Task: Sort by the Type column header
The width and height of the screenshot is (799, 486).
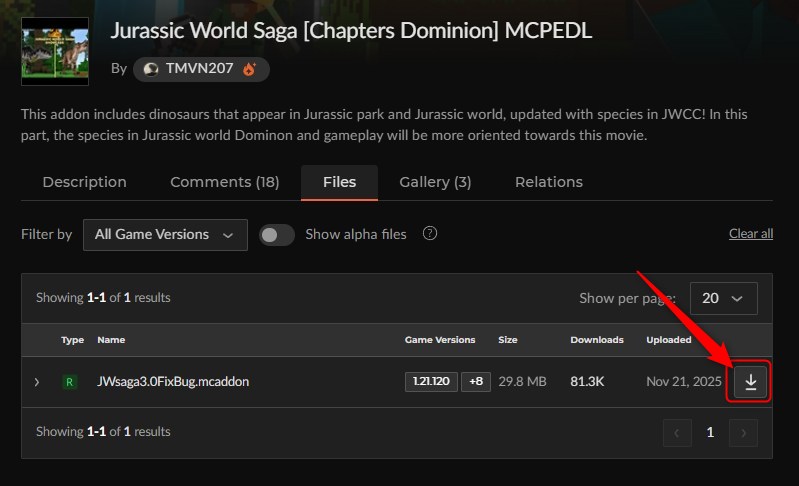Action: tap(72, 340)
